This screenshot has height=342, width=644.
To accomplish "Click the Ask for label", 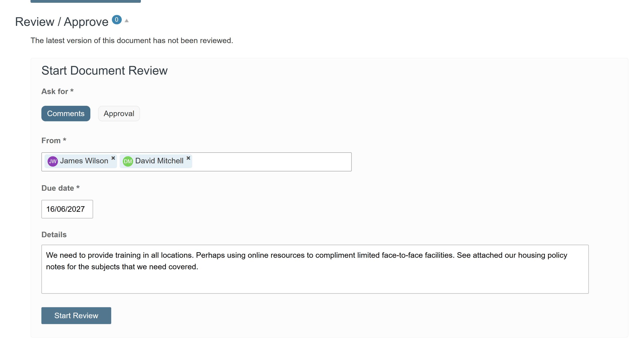I will pyautogui.click(x=57, y=91).
